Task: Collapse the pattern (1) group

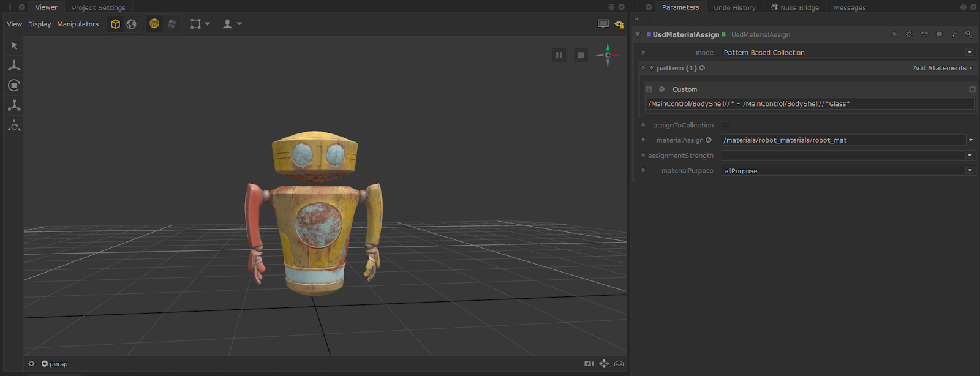Action: pyautogui.click(x=652, y=68)
